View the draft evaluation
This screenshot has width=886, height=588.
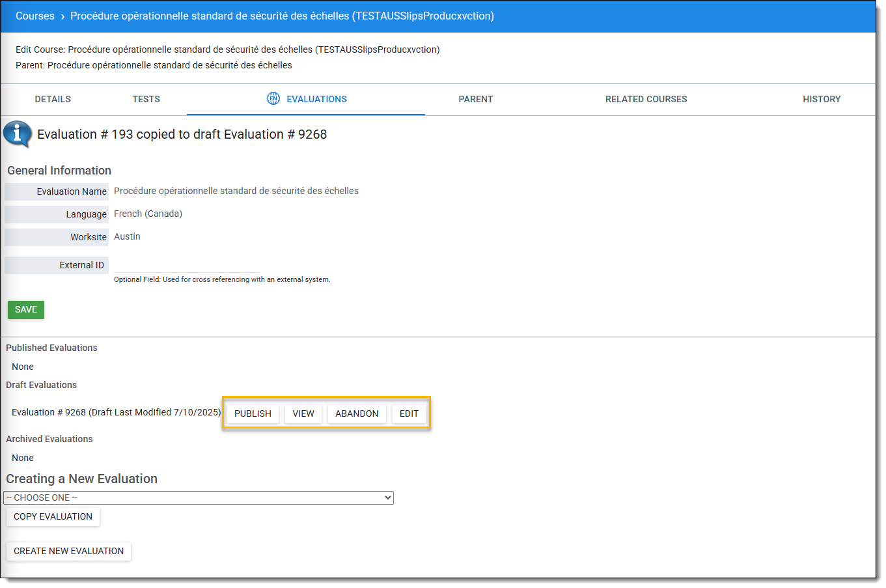(303, 413)
